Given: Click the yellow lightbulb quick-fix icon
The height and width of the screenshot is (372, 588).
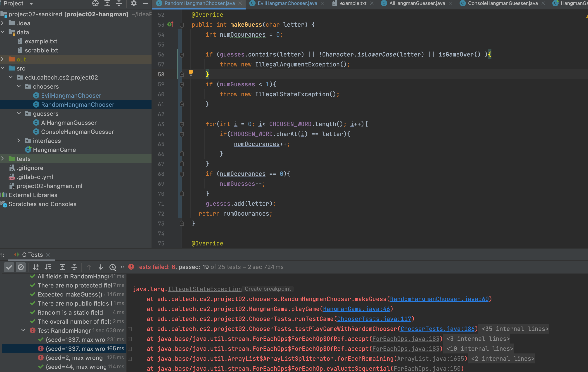Looking at the screenshot, I should point(191,73).
